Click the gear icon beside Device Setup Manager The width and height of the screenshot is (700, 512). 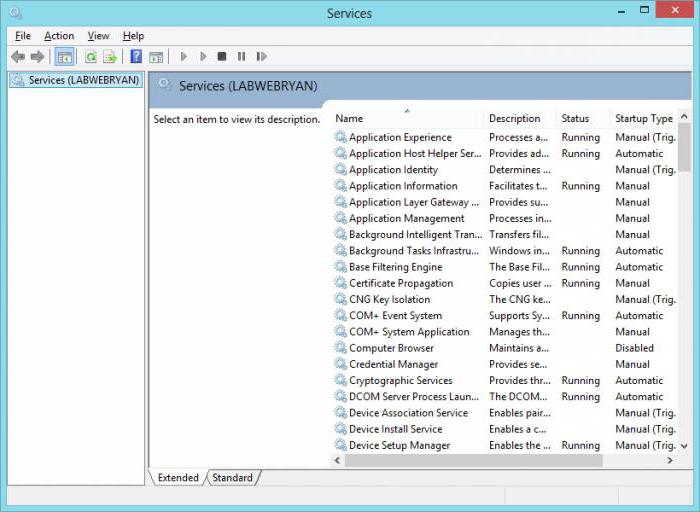click(341, 445)
